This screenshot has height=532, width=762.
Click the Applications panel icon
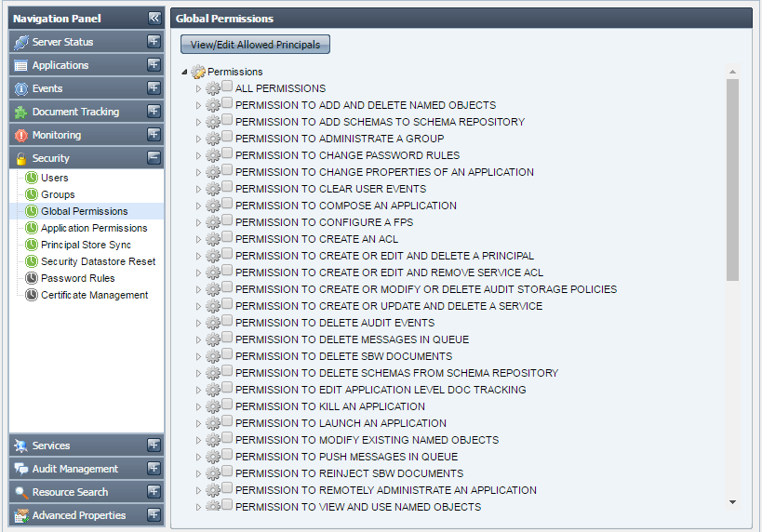click(20, 66)
